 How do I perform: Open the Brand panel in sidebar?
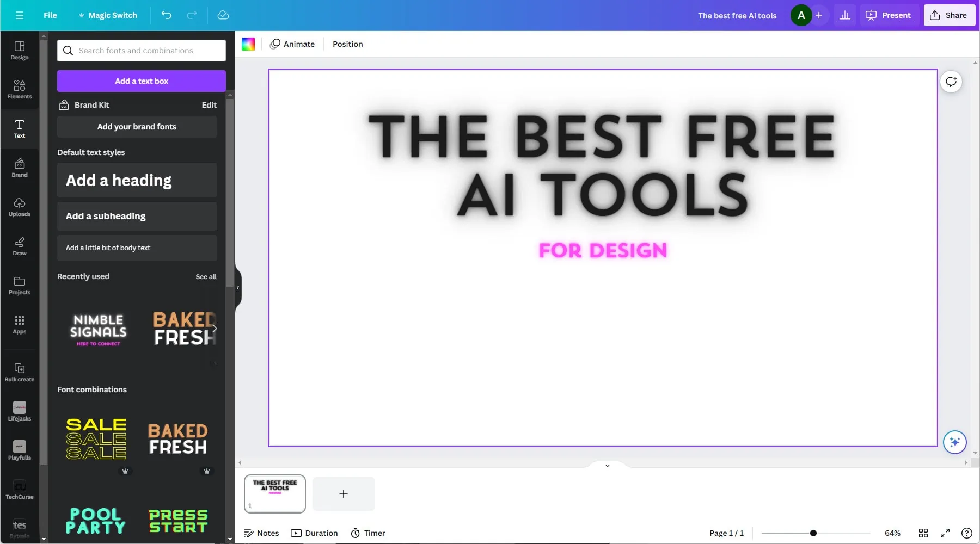[20, 168]
